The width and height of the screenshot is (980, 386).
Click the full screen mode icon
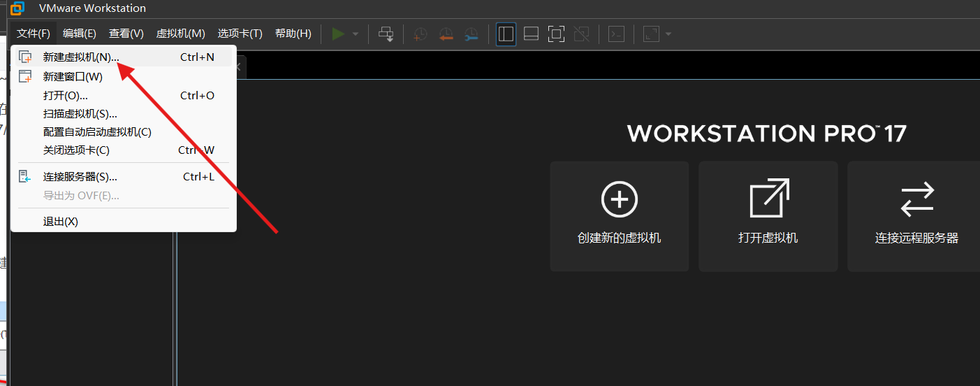click(556, 34)
